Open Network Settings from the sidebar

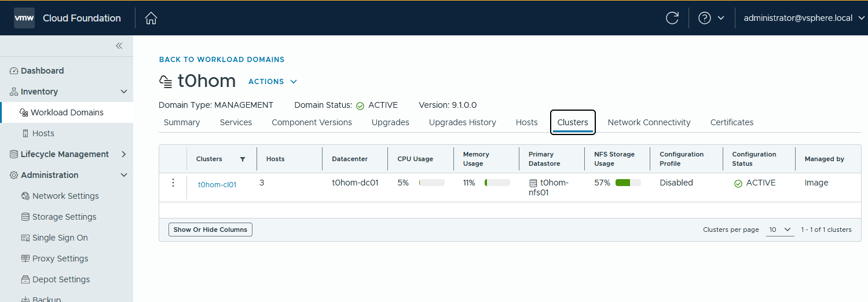(x=65, y=196)
